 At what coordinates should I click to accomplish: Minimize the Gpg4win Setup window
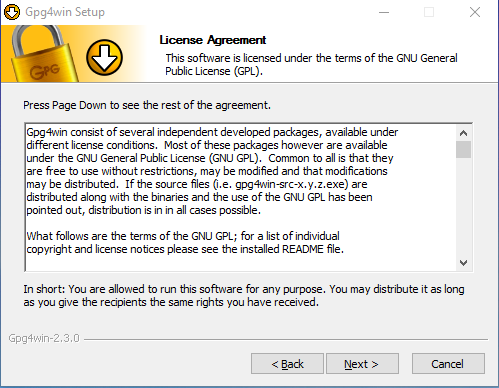click(384, 12)
